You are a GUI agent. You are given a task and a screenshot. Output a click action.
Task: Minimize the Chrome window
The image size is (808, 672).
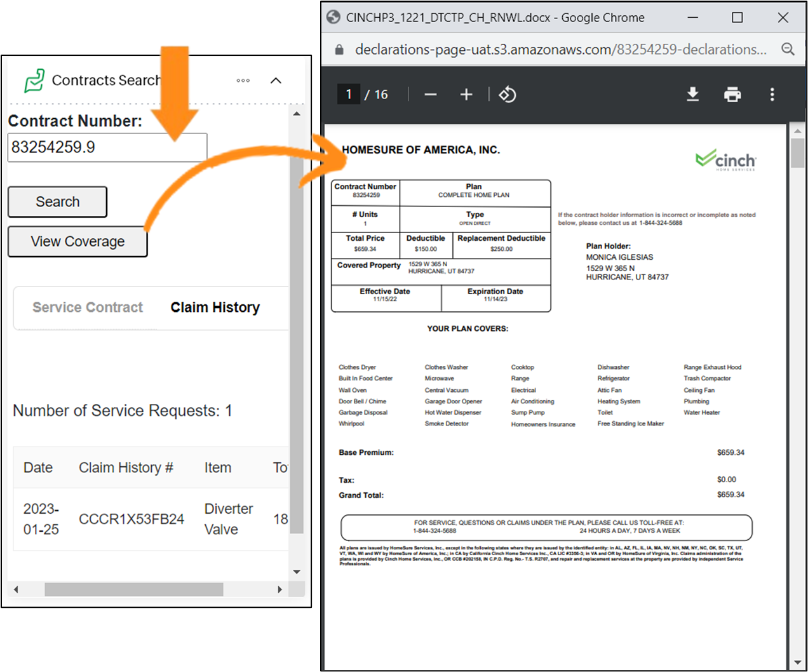(x=692, y=17)
